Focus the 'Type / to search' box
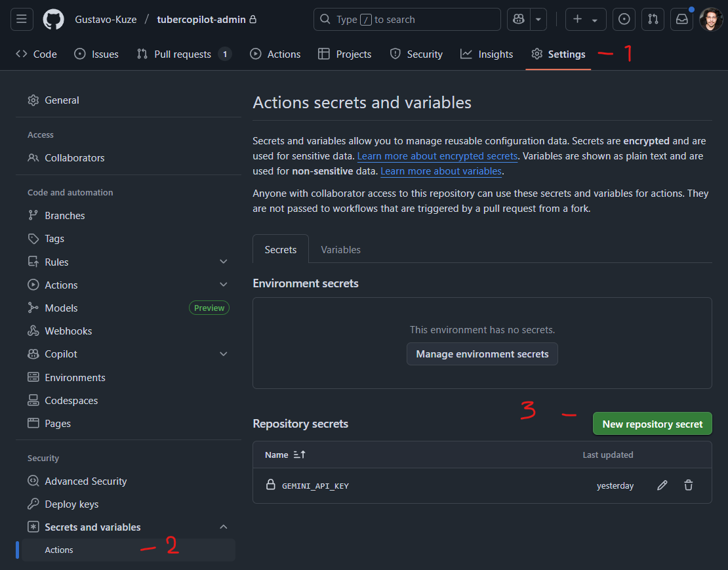Screen dimensions: 728x570 [407, 20]
